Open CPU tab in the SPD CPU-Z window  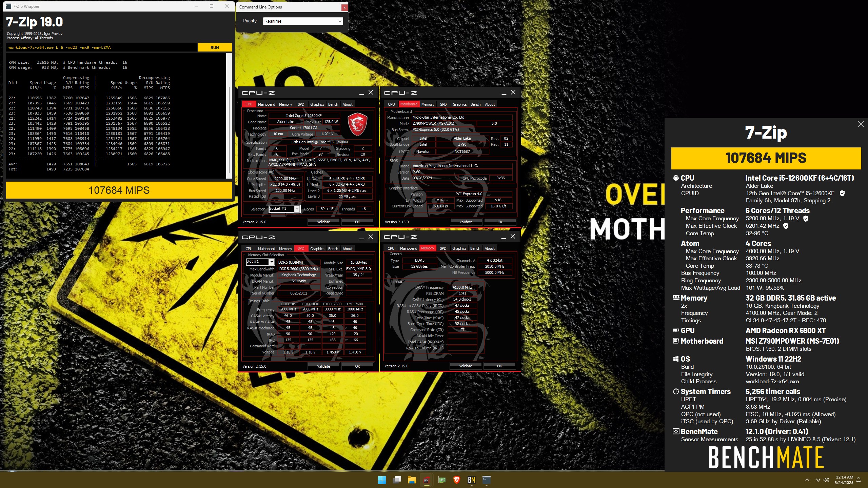click(249, 249)
